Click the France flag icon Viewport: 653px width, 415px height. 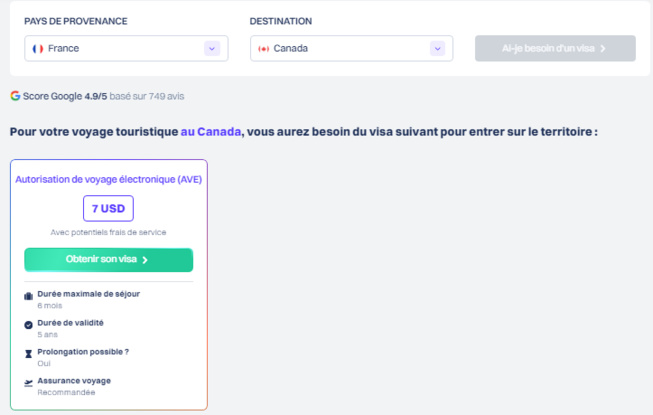pyautogui.click(x=38, y=48)
